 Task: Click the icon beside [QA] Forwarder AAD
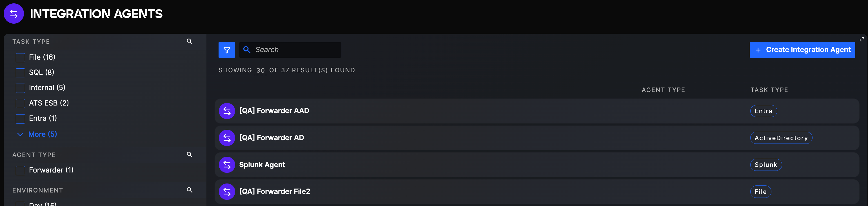click(x=227, y=111)
